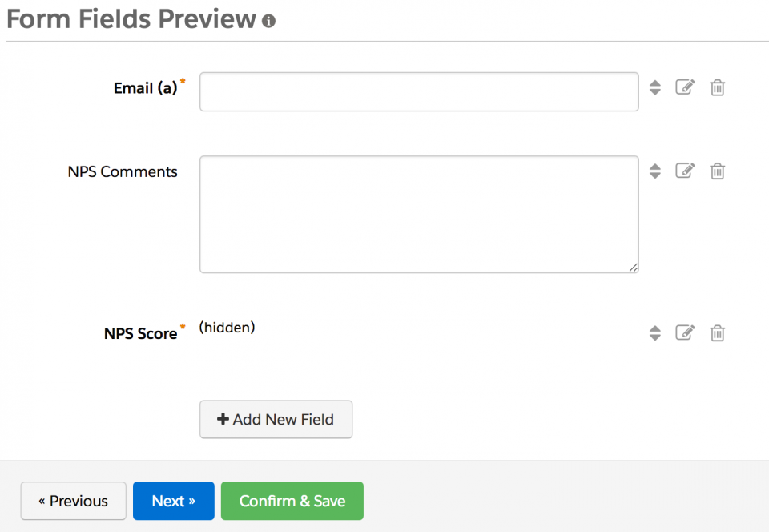Click the info icon beside Form Fields Preview
The height and width of the screenshot is (532, 769).
pos(268,22)
